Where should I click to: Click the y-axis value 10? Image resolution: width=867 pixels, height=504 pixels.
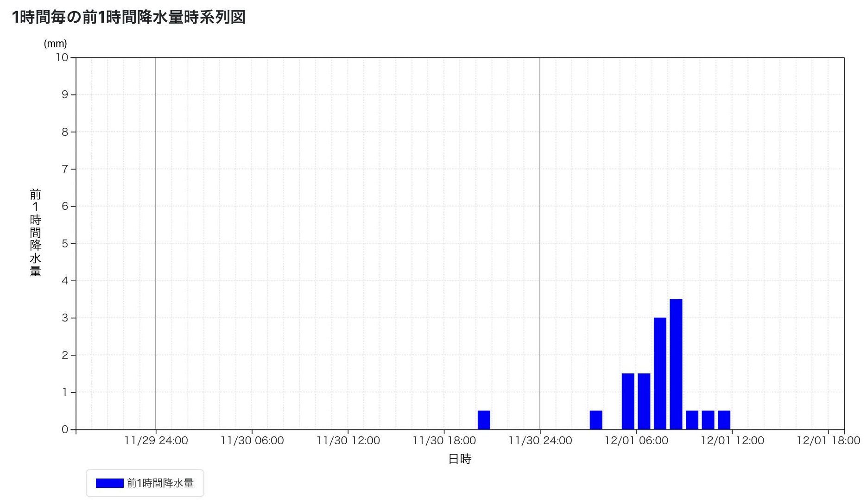[x=62, y=57]
